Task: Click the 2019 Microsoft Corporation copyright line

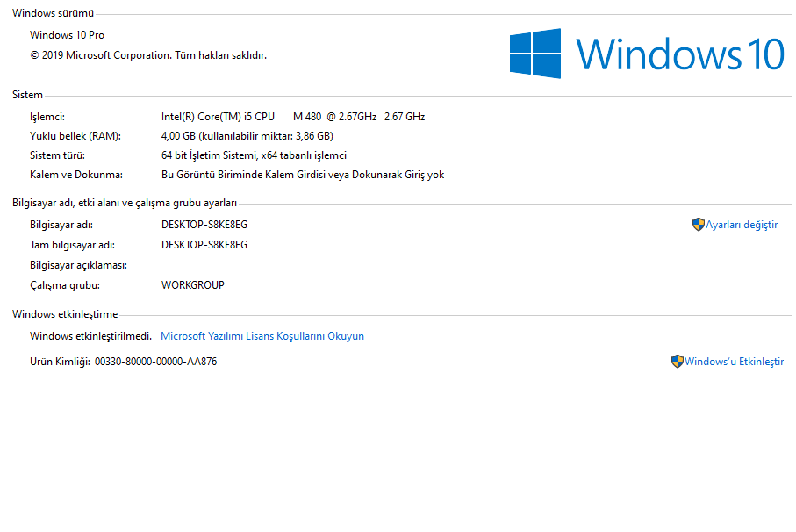Action: [147, 55]
